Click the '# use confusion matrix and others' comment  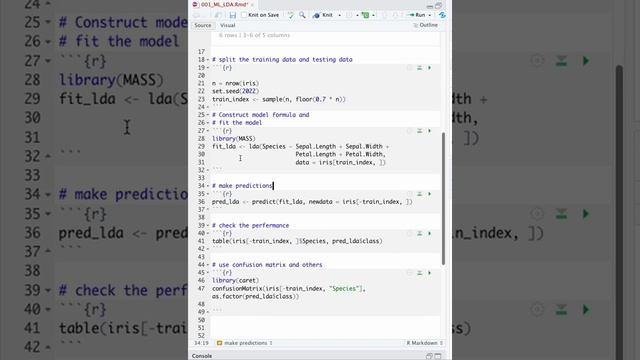coord(267,265)
